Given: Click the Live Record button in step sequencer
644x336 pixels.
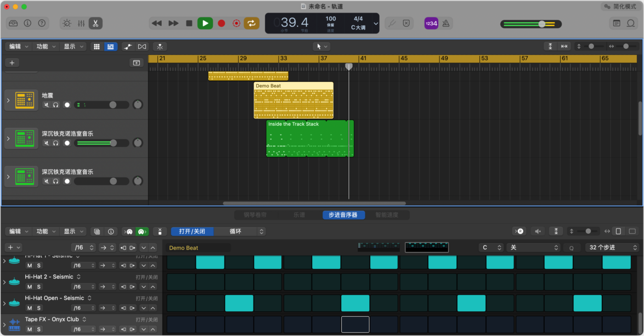Looking at the screenshot, I should [x=519, y=231].
